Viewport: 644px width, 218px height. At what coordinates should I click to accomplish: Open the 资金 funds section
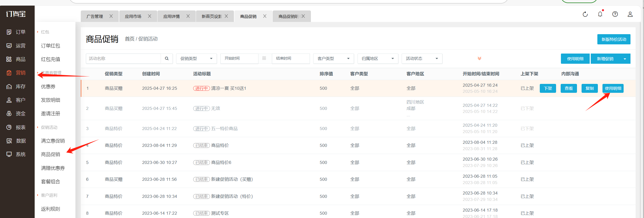pyautogui.click(x=16, y=113)
